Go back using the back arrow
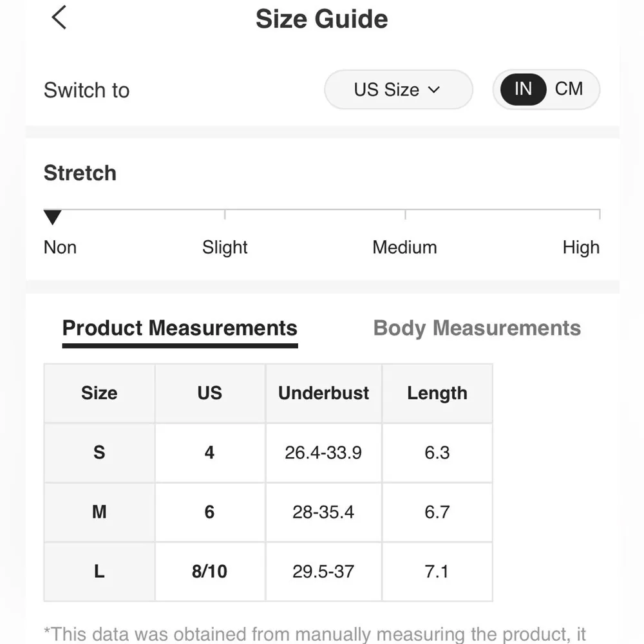Viewport: 644px width, 644px height. click(59, 17)
